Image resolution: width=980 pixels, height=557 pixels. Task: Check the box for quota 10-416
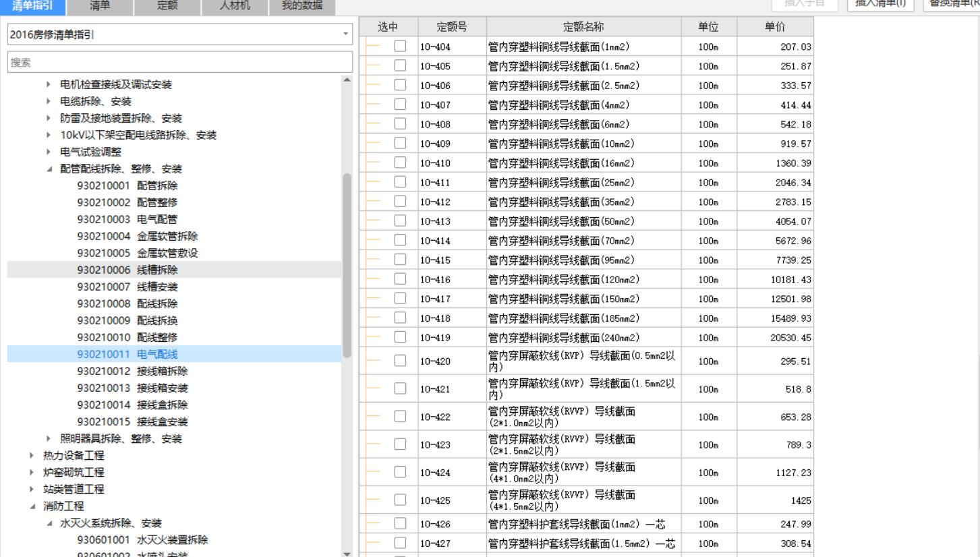400,278
